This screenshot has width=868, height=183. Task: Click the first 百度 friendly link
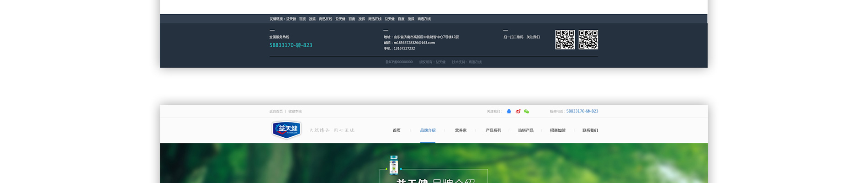click(302, 19)
